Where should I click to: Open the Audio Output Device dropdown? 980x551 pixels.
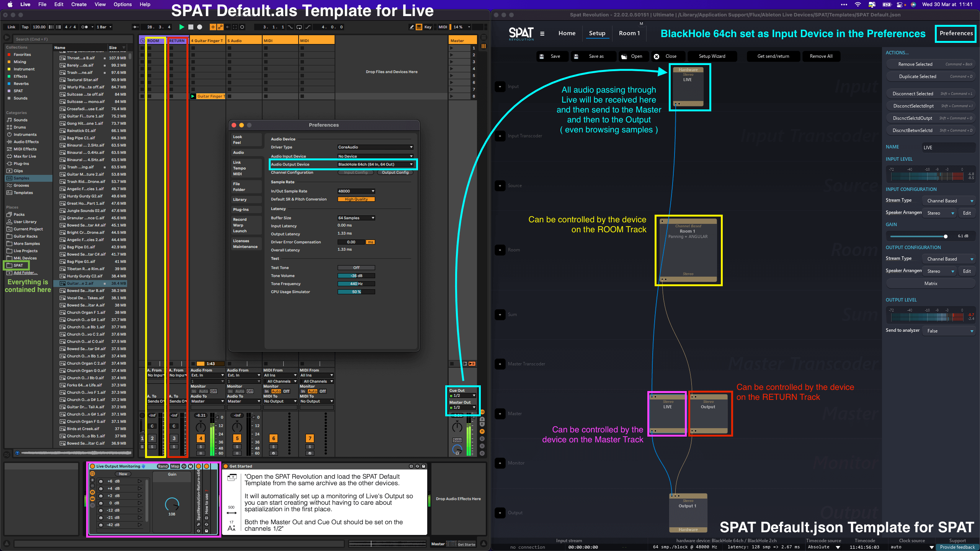click(375, 164)
